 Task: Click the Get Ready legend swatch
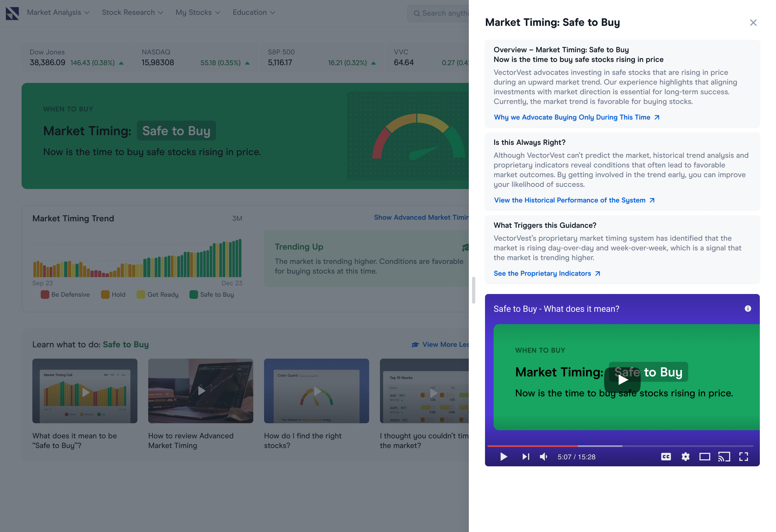(x=141, y=295)
